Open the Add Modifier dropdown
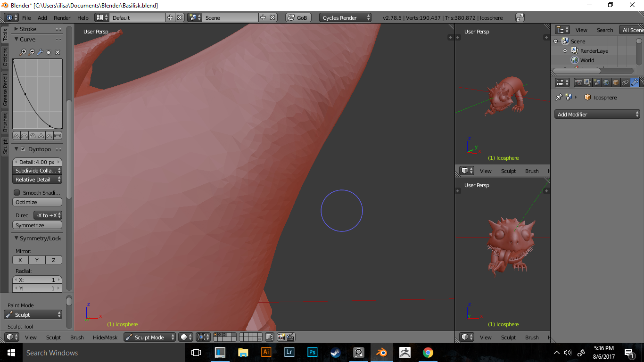Screen dimensions: 644x362 [x=597, y=114]
